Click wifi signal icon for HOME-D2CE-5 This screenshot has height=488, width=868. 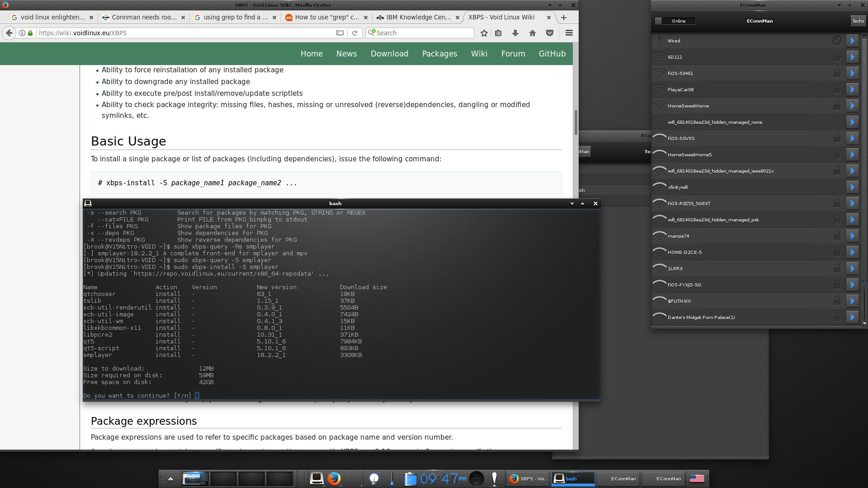click(x=660, y=252)
